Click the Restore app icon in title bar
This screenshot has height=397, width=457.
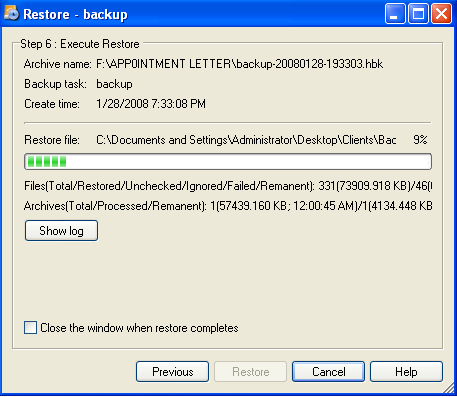[11, 14]
